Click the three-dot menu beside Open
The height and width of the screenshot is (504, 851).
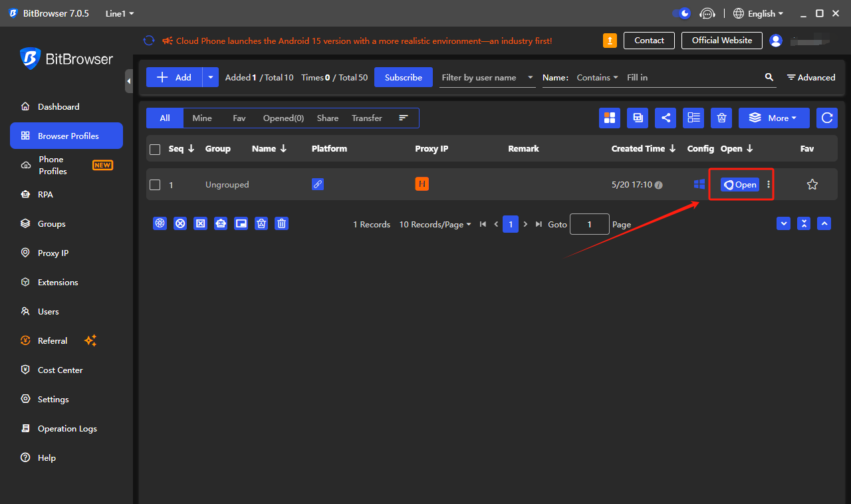769,184
